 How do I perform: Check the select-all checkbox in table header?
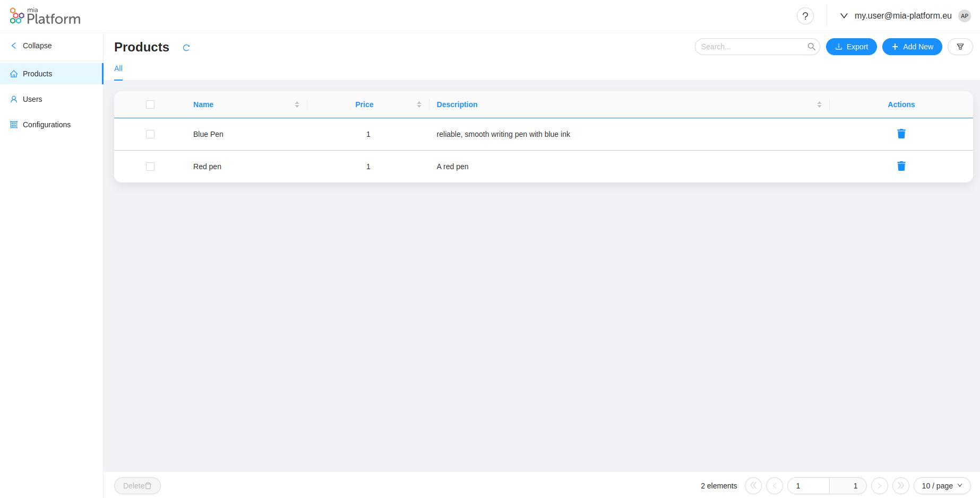click(x=150, y=104)
